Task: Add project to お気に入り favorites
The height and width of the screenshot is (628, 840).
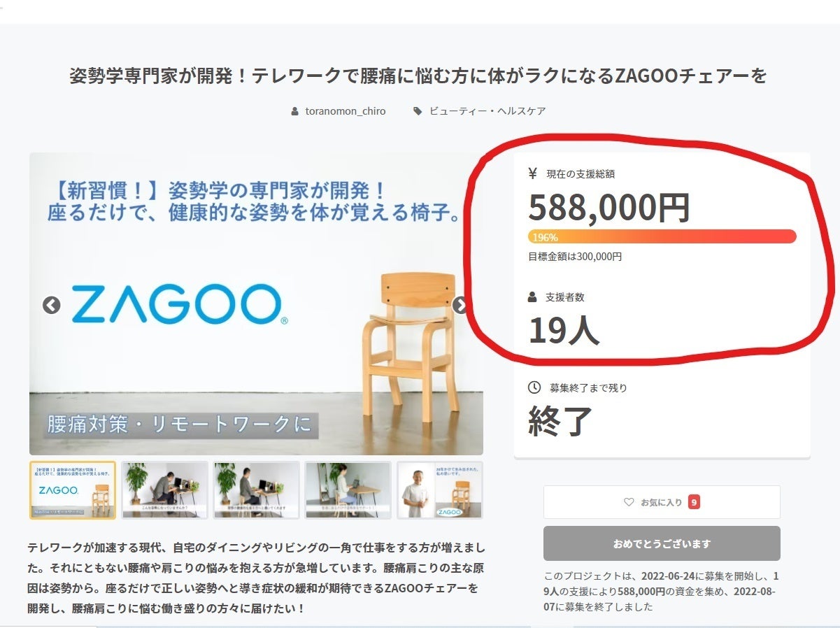Action: point(662,502)
